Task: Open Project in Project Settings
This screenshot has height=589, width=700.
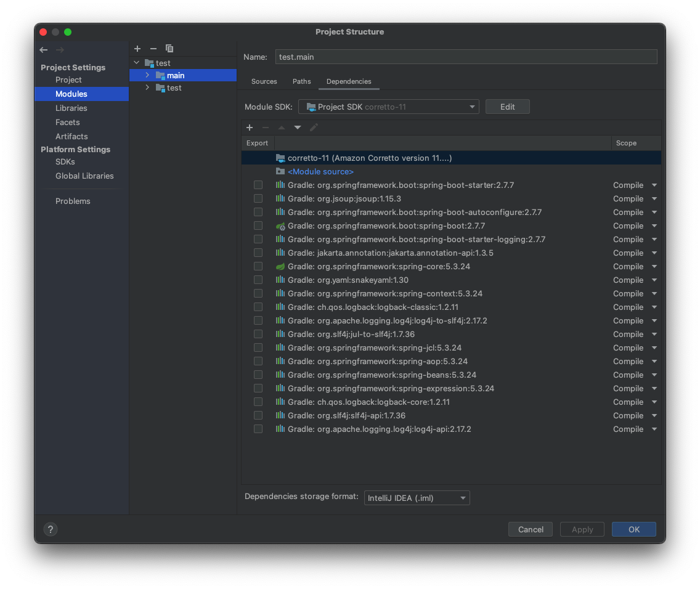Action: [68, 80]
